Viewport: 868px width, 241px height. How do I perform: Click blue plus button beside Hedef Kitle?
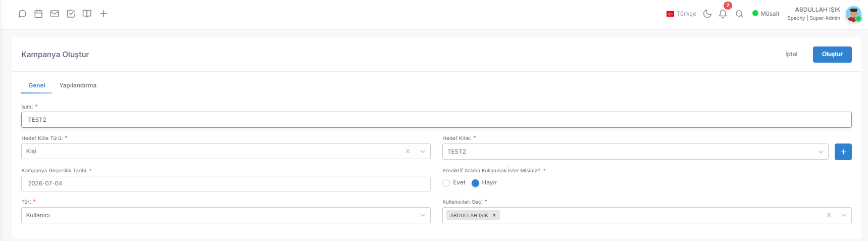[x=843, y=152]
